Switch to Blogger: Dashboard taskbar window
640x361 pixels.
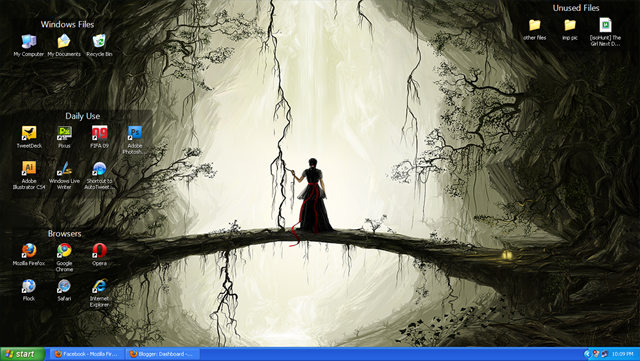tap(163, 354)
